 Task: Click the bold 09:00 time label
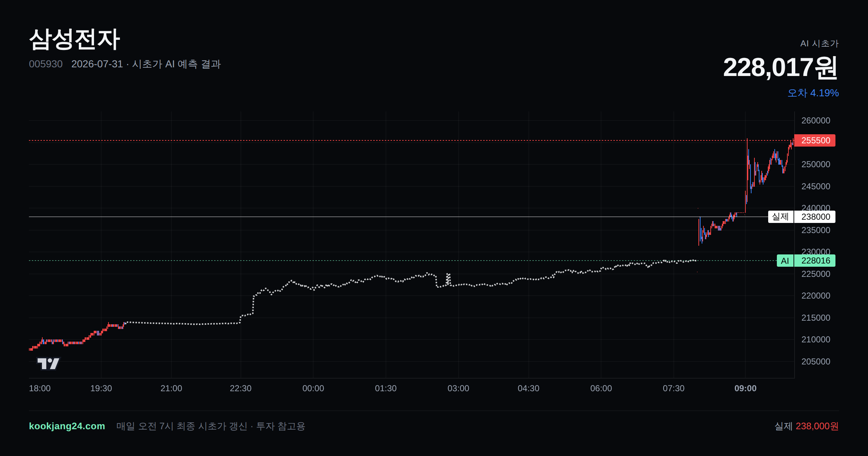(x=745, y=388)
